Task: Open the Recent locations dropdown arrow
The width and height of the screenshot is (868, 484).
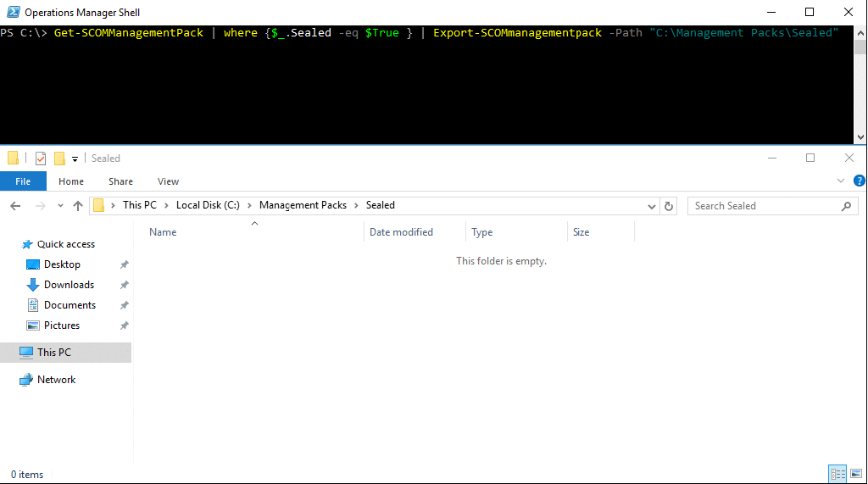Action: tap(60, 206)
